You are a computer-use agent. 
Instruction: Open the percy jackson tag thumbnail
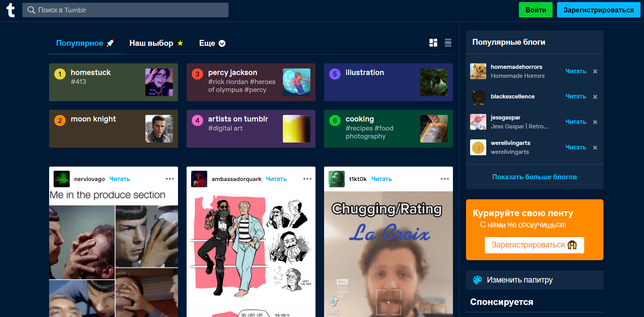[297, 82]
